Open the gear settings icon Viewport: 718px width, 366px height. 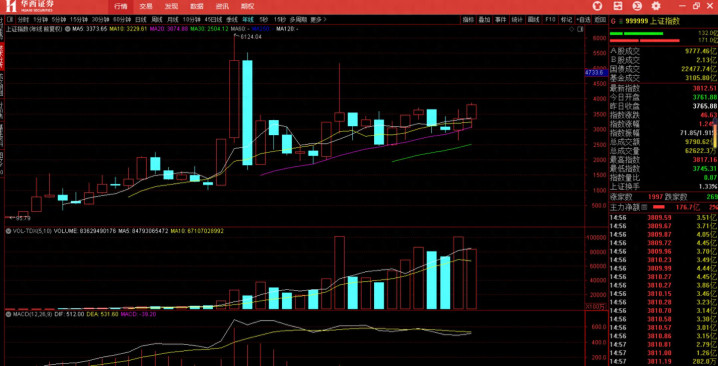(x=656, y=6)
